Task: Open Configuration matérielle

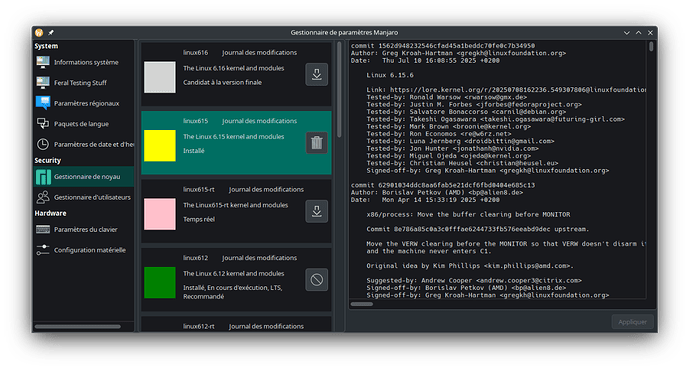Action: (x=83, y=250)
